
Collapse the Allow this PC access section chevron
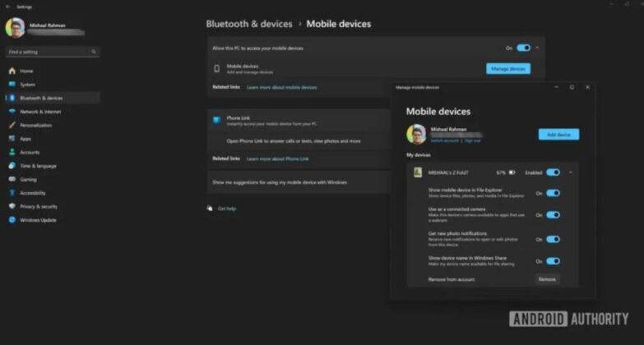point(537,48)
